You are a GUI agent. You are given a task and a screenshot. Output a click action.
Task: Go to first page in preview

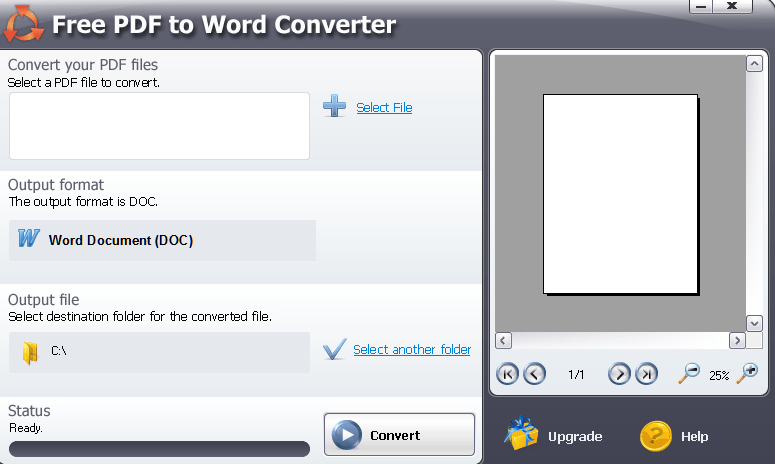[x=507, y=374]
